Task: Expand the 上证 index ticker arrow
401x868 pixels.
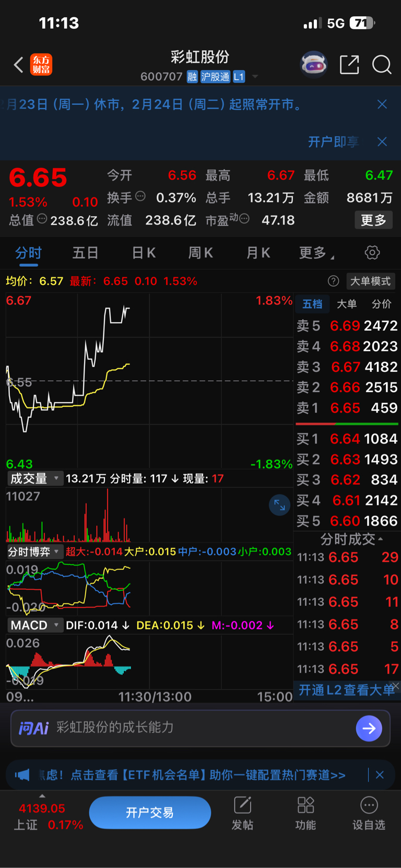Action: point(42,796)
